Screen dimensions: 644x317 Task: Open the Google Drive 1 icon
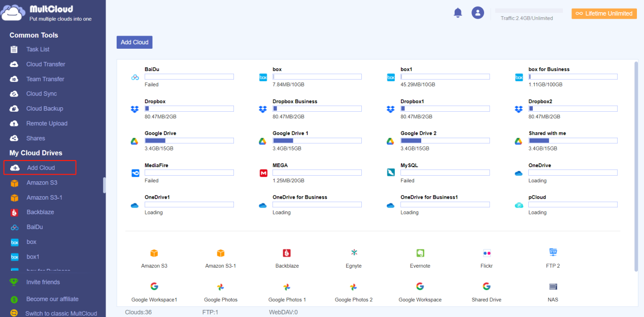tap(263, 141)
